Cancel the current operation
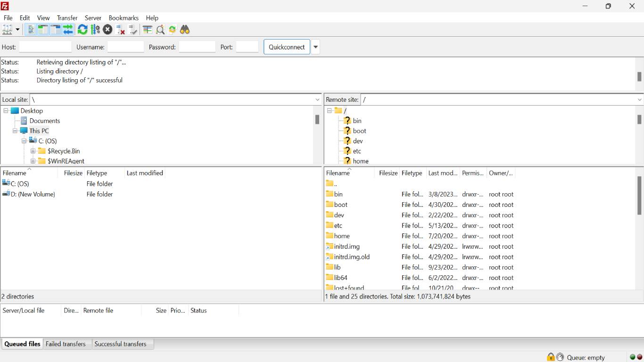Screen dimensions: 644x362 108,30
